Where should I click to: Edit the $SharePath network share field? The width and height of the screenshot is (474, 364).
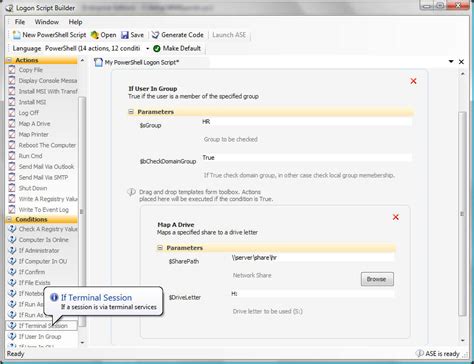pyautogui.click(x=312, y=258)
